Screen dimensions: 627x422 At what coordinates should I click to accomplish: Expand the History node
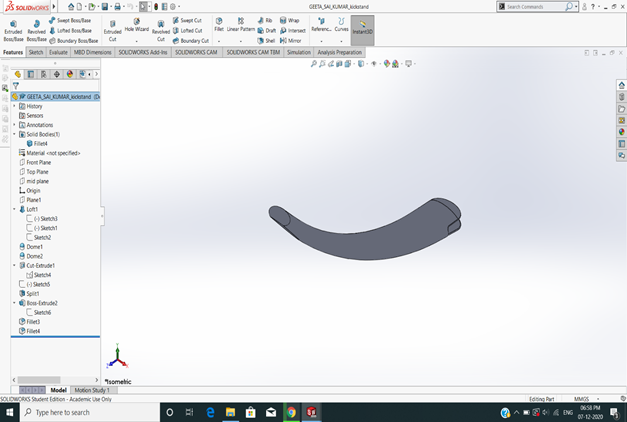pos(14,106)
